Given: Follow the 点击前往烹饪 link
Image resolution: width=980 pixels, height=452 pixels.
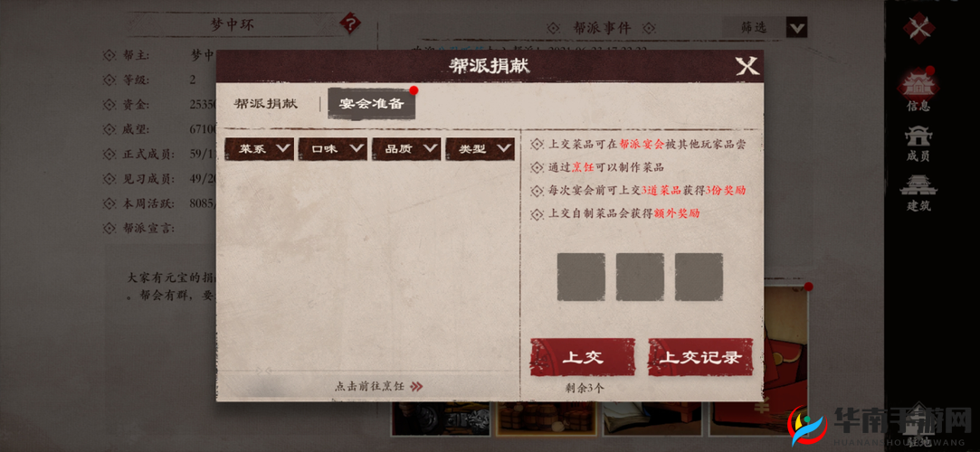Looking at the screenshot, I should pos(371,386).
